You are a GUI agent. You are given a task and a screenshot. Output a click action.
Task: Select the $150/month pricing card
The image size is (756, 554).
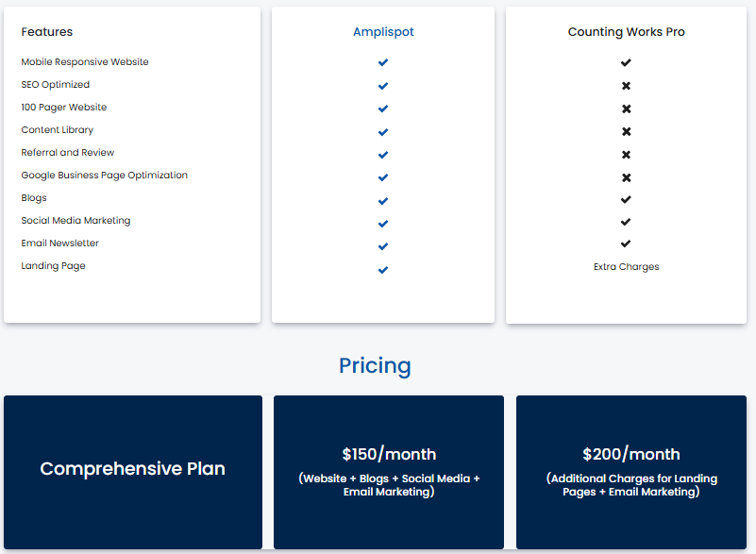point(389,472)
